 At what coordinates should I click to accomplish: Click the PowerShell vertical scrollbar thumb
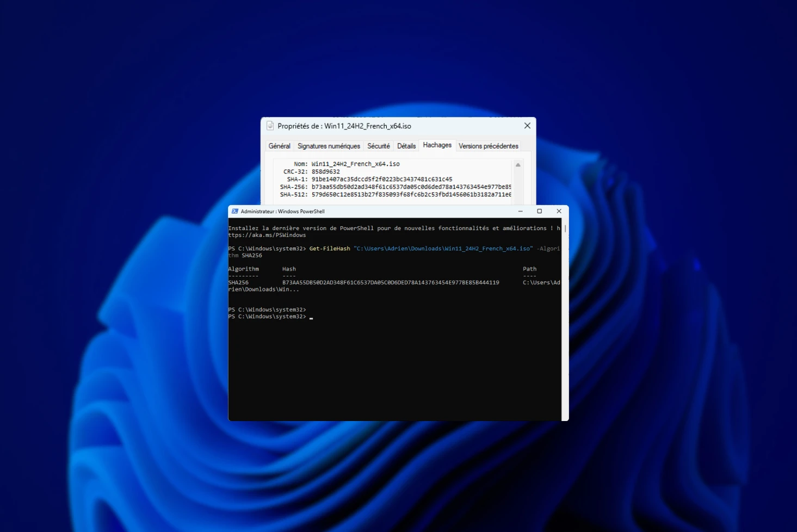coord(565,228)
